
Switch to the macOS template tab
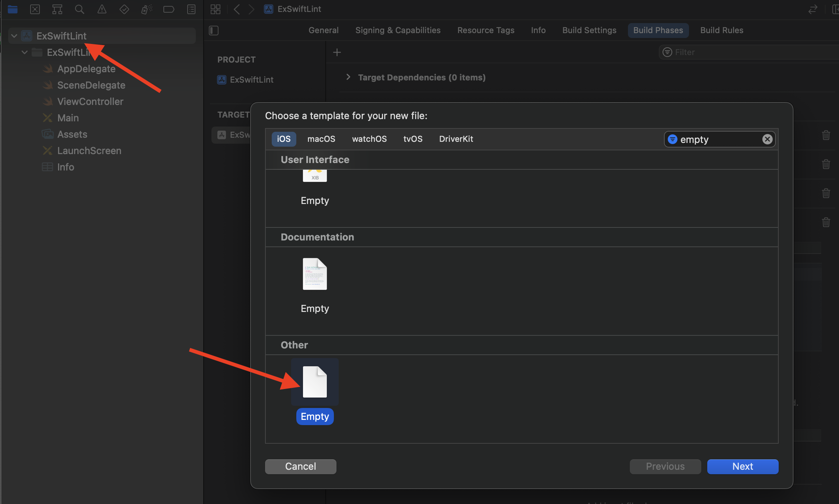tap(321, 139)
